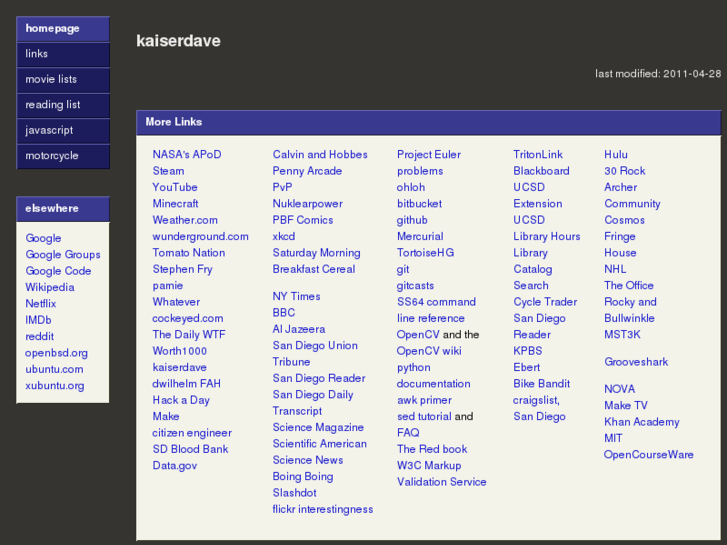The height and width of the screenshot is (545, 727).
Task: Click Worth1000 link
Action: click(179, 351)
